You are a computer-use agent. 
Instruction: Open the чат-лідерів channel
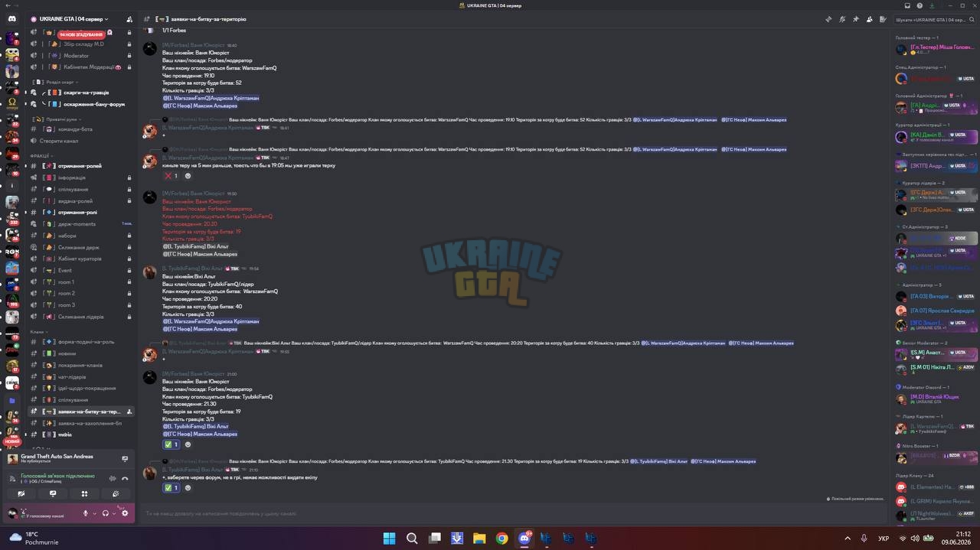(81, 376)
